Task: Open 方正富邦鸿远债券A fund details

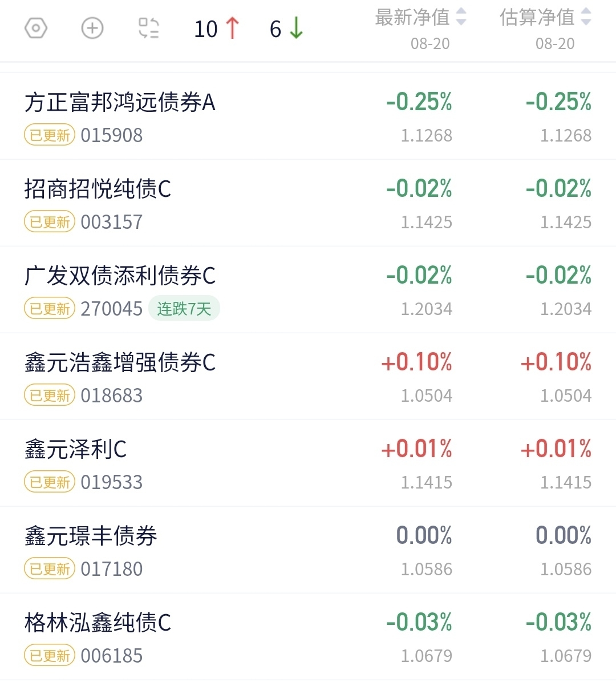Action: [308, 116]
